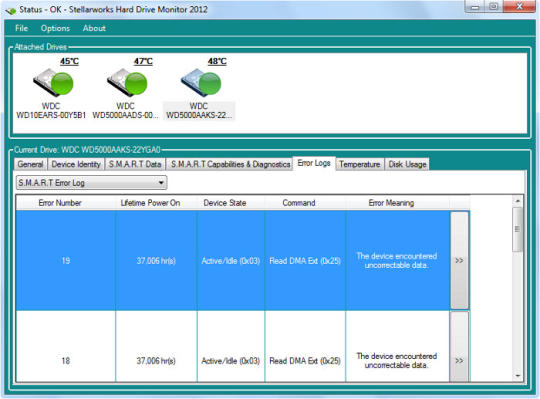Click the 45°C temperature label
The width and height of the screenshot is (540, 399).
point(69,61)
